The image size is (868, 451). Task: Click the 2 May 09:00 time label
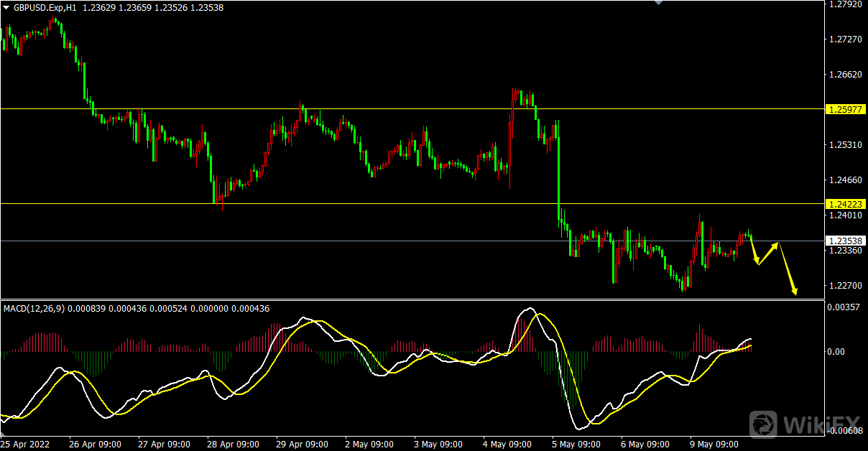(x=369, y=445)
